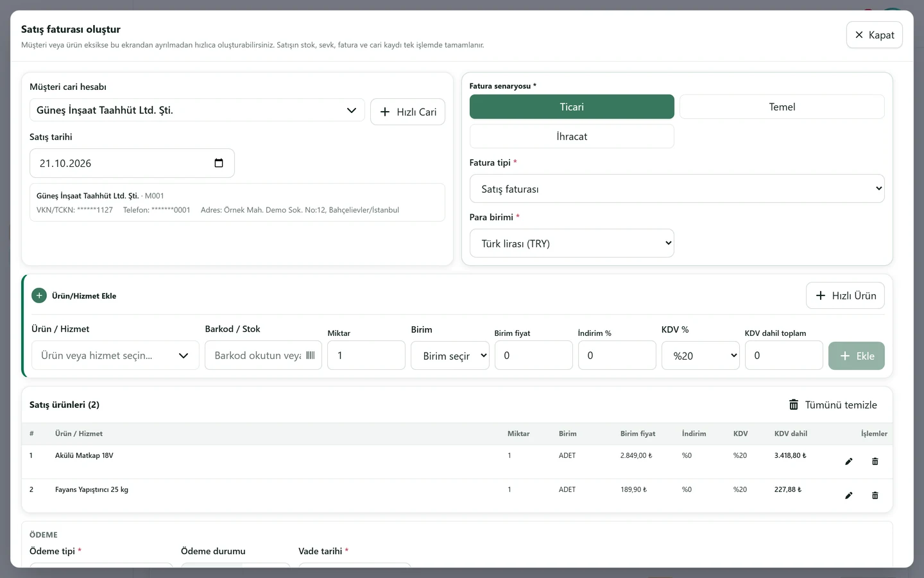Delete the Fayans Yapıştırıcı 25 kg row
924x578 pixels.
pos(875,496)
